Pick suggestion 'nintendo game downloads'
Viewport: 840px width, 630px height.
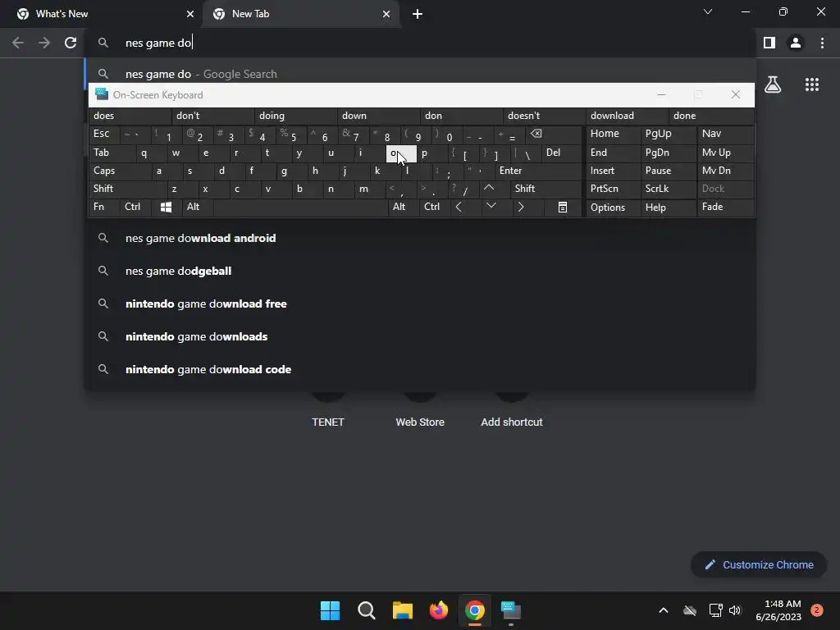420,336
